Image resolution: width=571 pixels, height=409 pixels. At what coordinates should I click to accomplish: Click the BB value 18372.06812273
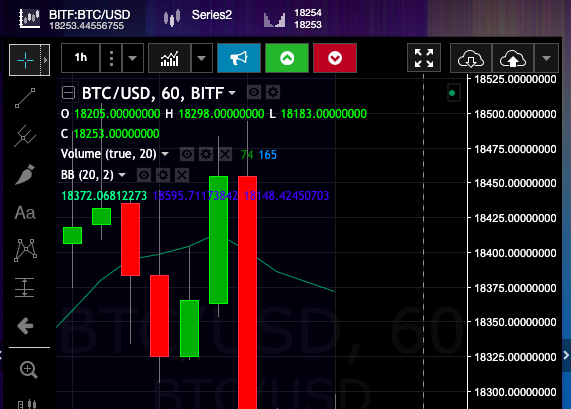pyautogui.click(x=104, y=196)
